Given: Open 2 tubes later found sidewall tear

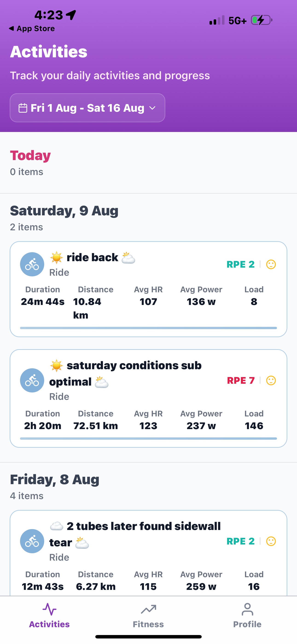Looking at the screenshot, I should (143, 526).
